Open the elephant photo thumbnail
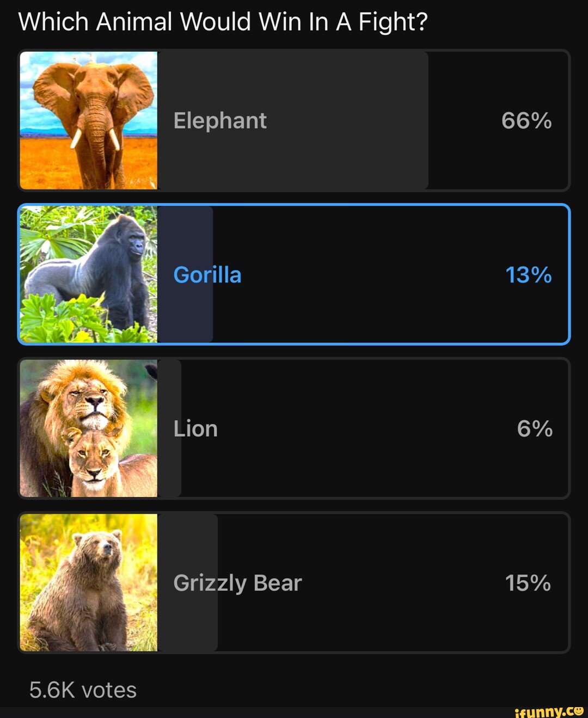 (89, 121)
